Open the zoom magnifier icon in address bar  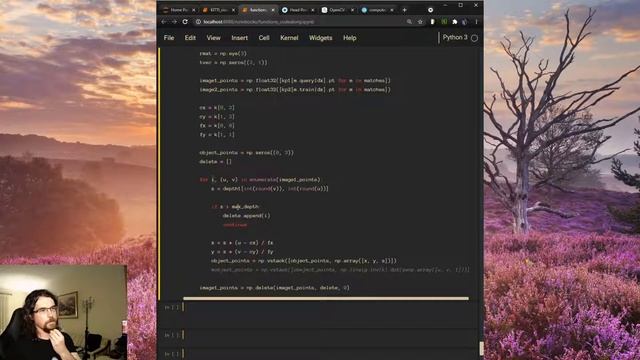coord(409,22)
